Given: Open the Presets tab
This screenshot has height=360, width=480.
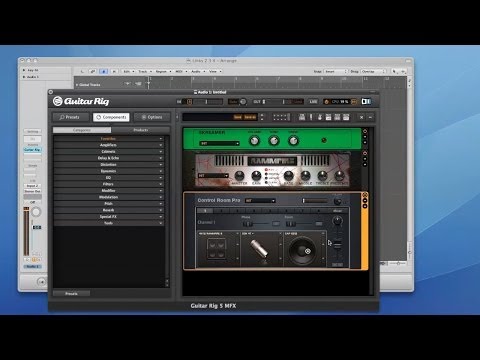Looking at the screenshot, I should pos(71,117).
